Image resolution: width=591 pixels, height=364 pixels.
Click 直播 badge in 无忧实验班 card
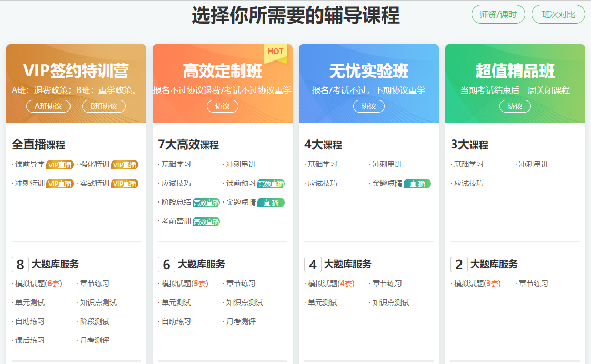[417, 184]
